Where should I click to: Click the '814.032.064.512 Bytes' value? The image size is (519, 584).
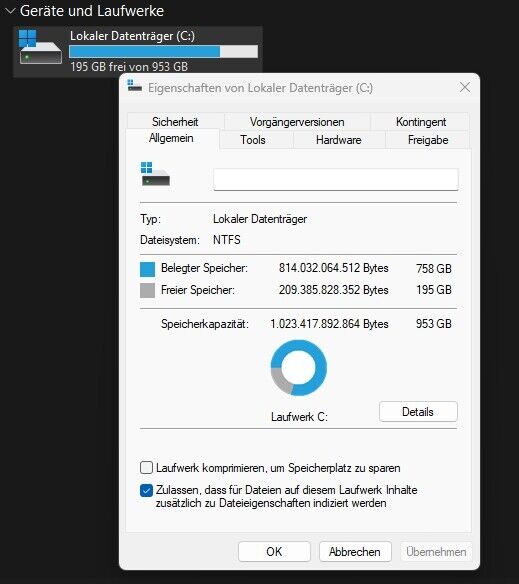334,268
